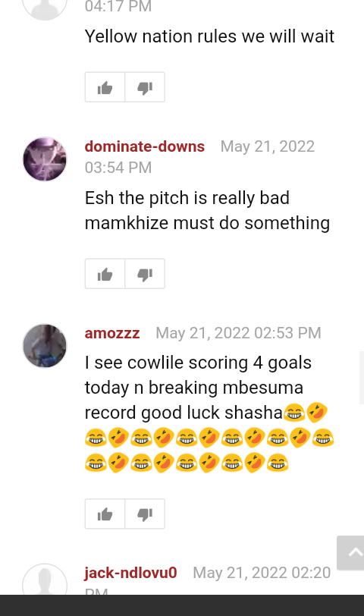Select the "Yellow nation rules we will wait" text
The height and width of the screenshot is (616, 364).
point(209,36)
